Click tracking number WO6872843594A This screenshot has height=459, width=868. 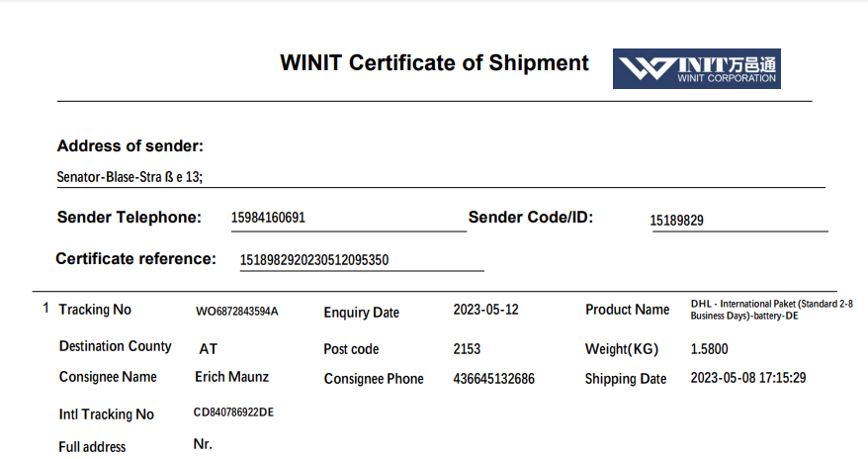(237, 312)
